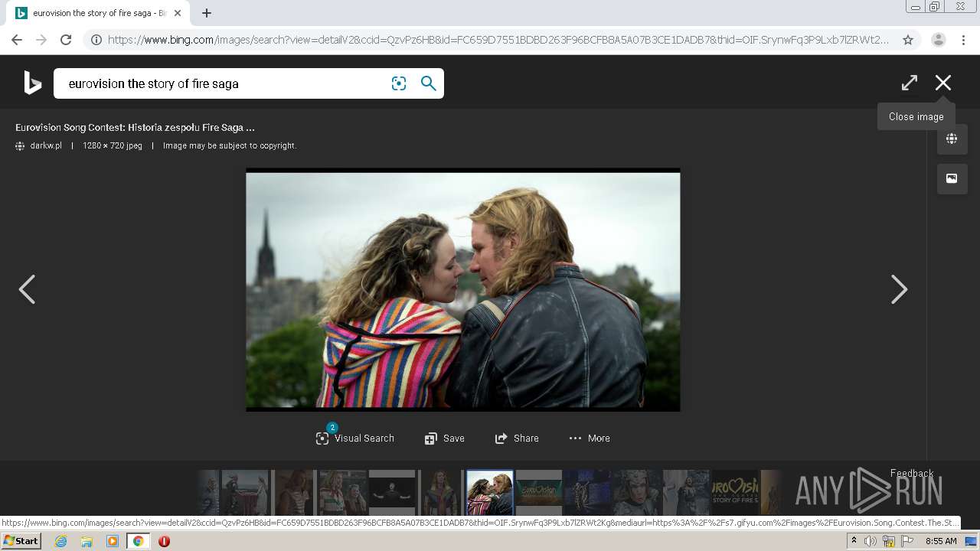Screen dimensions: 980x551
Task: Reload the current page
Action: click(66, 40)
